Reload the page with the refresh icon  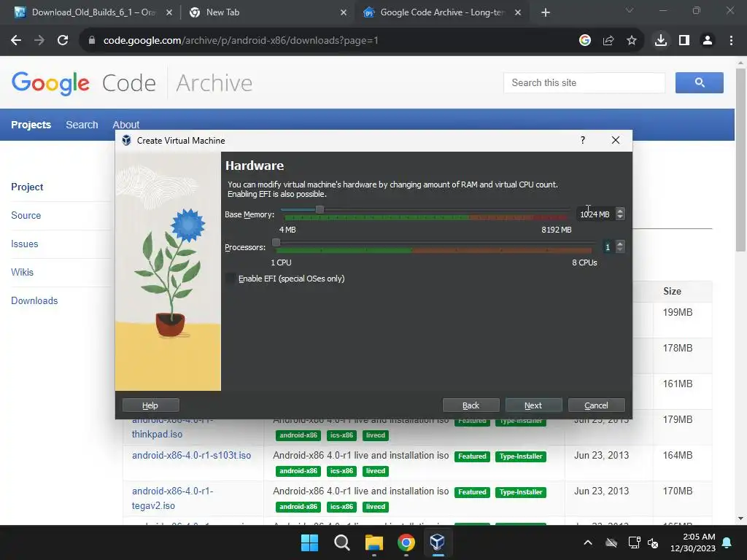click(x=63, y=41)
